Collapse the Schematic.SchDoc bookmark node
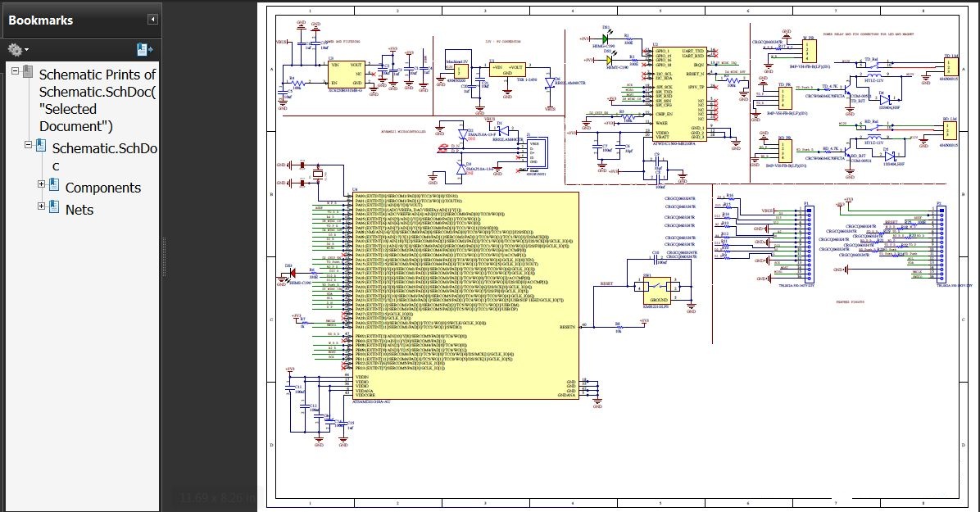Viewport: 980px width, 512px height. 28,144
